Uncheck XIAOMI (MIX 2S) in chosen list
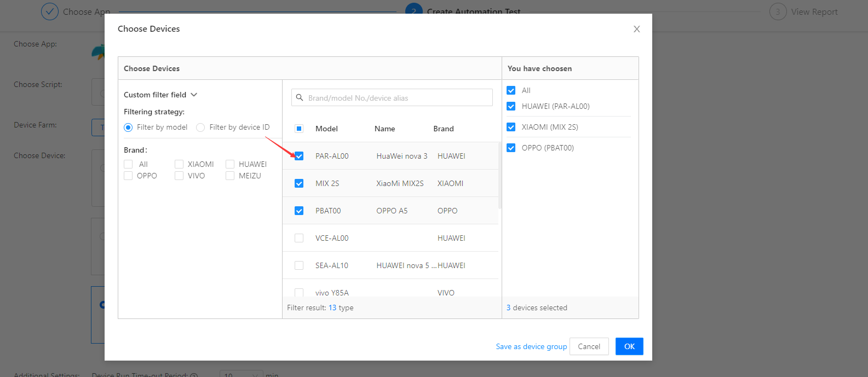Image resolution: width=868 pixels, height=377 pixels. [x=511, y=127]
